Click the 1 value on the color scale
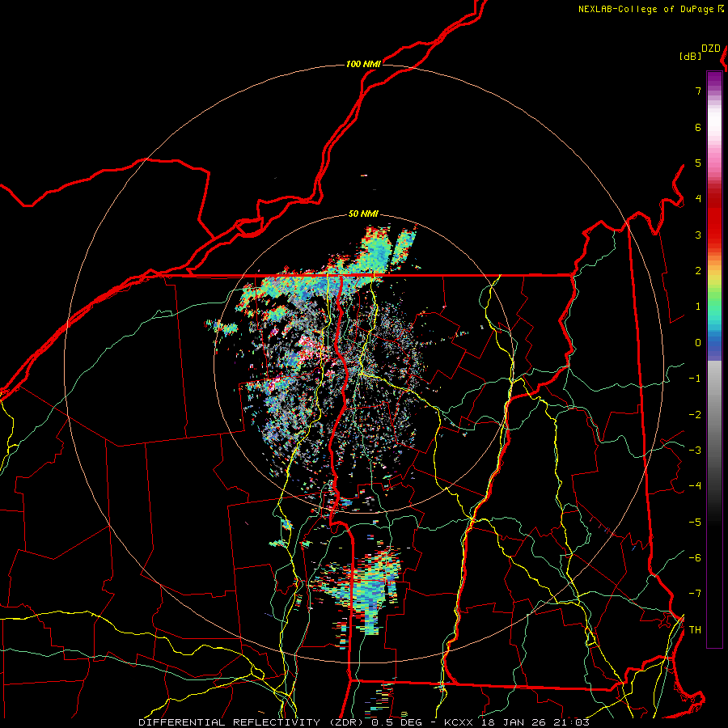 tap(698, 307)
